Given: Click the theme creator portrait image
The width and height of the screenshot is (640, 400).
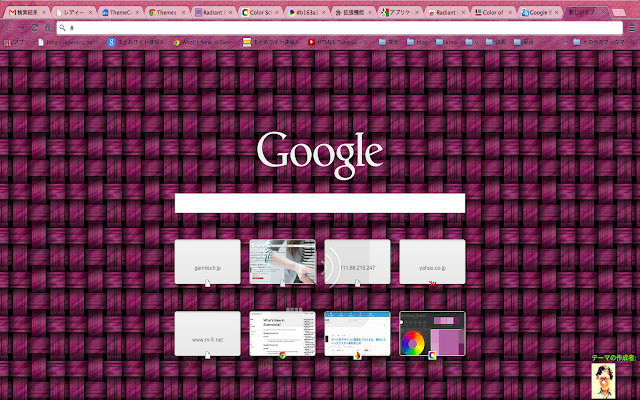Looking at the screenshot, I should pyautogui.click(x=603, y=381).
